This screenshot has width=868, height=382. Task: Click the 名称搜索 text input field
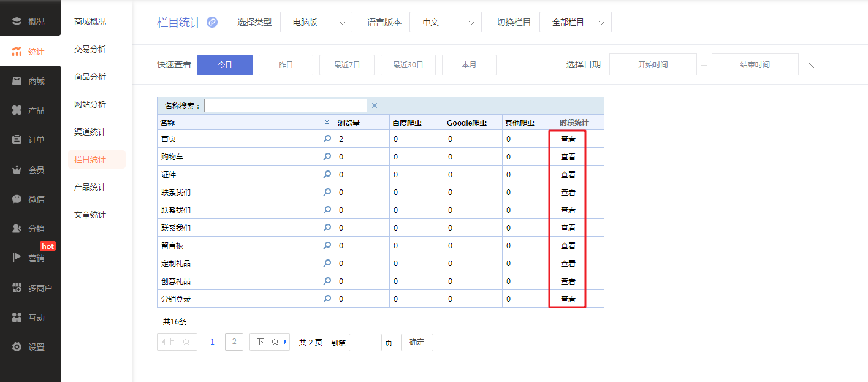286,105
